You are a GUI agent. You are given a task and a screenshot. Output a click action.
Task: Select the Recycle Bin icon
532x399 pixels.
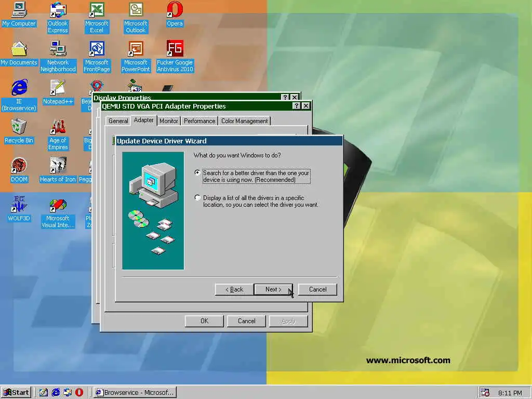pyautogui.click(x=19, y=131)
